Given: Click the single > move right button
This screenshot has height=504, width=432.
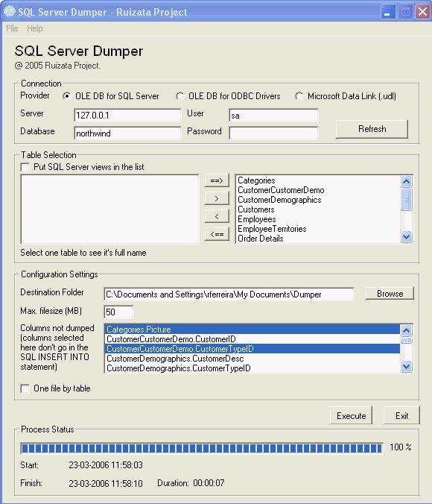Looking at the screenshot, I should pos(217,198).
